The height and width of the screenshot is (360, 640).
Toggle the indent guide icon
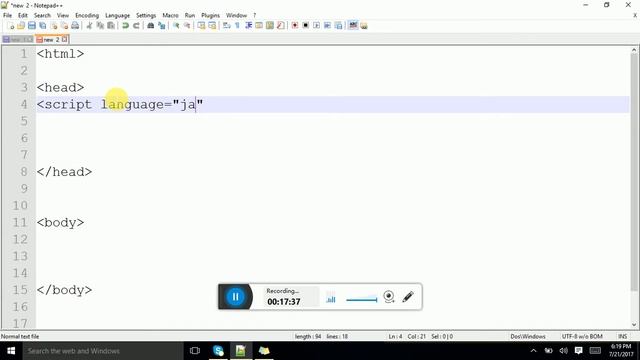[248, 25]
